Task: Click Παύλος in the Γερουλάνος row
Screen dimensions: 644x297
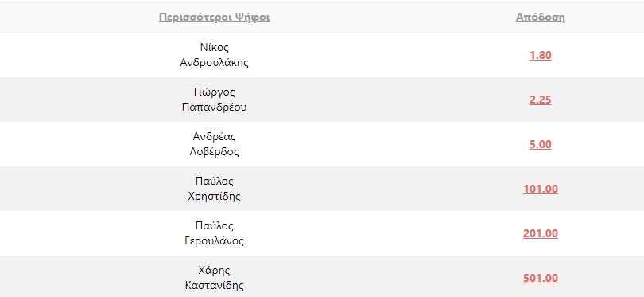Action: [x=214, y=226]
